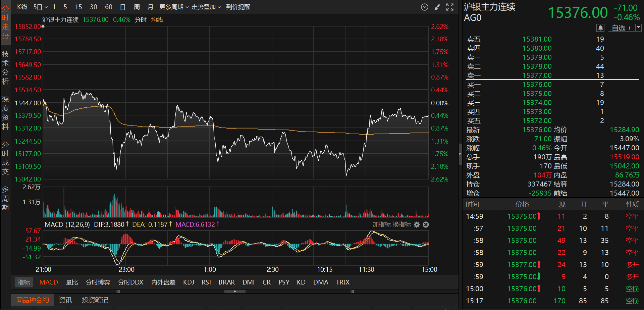644x310 pixels.
Task: Open the 投资笔记 tab
Action: (95, 300)
